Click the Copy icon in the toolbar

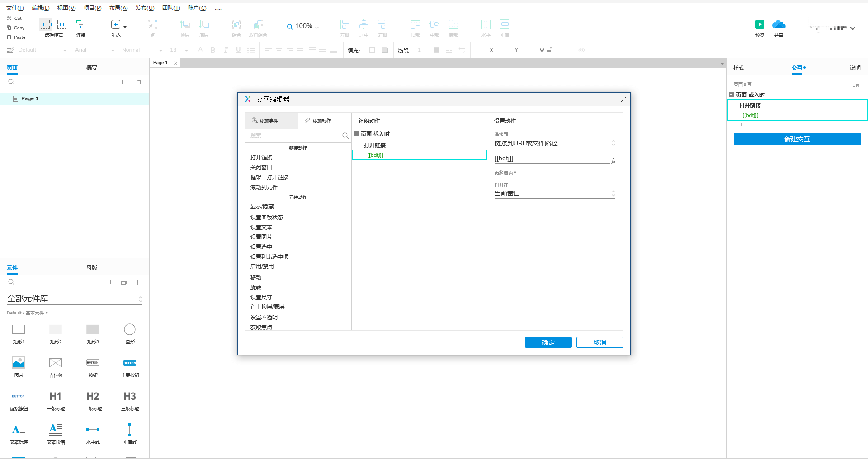coord(9,28)
